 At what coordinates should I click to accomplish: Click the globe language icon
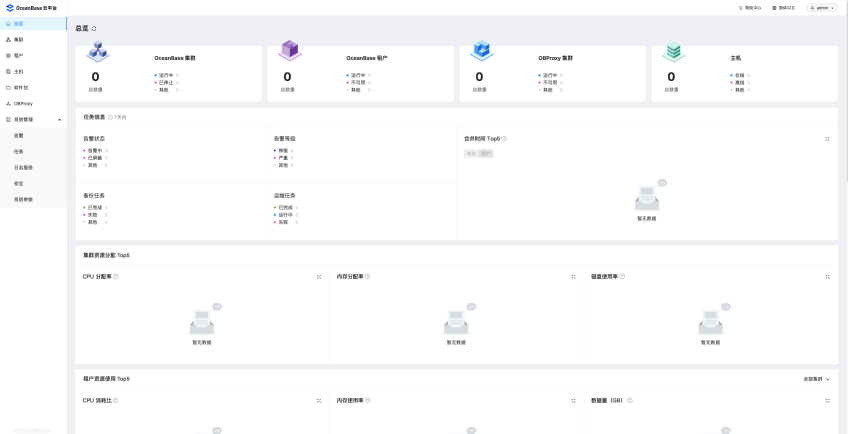coord(774,8)
